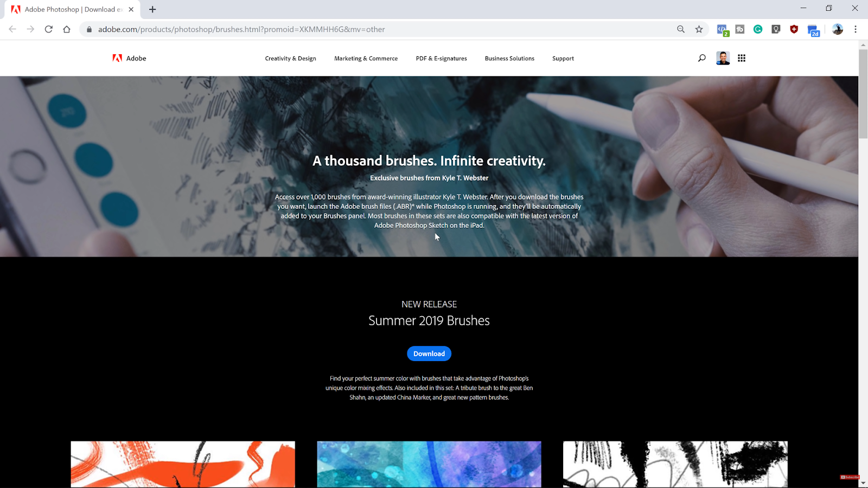This screenshot has height=488, width=868.
Task: Expand the Creativity & Design menu
Action: 290,59
